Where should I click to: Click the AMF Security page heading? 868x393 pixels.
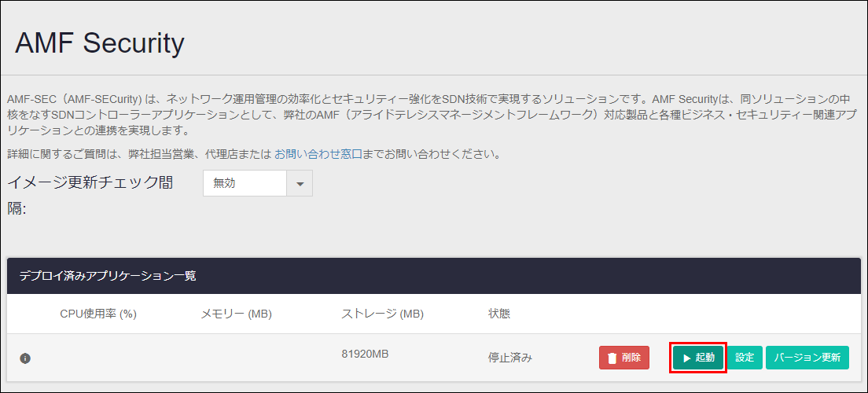[x=100, y=43]
